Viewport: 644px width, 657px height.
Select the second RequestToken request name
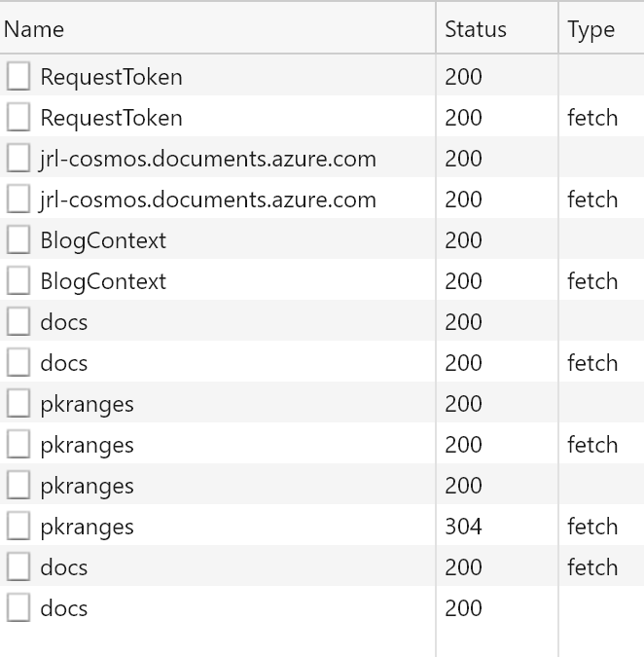(111, 118)
